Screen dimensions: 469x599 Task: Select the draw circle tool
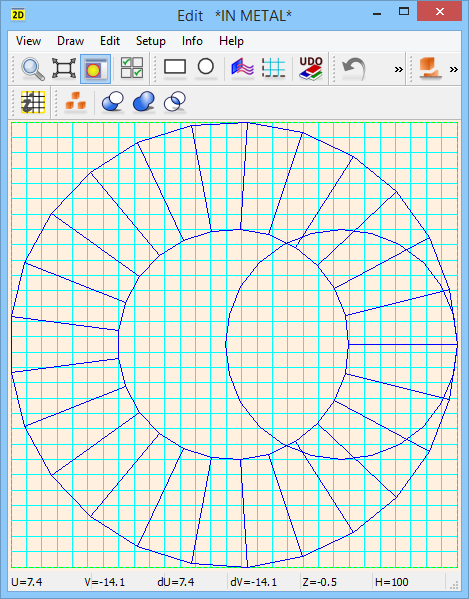(x=206, y=67)
